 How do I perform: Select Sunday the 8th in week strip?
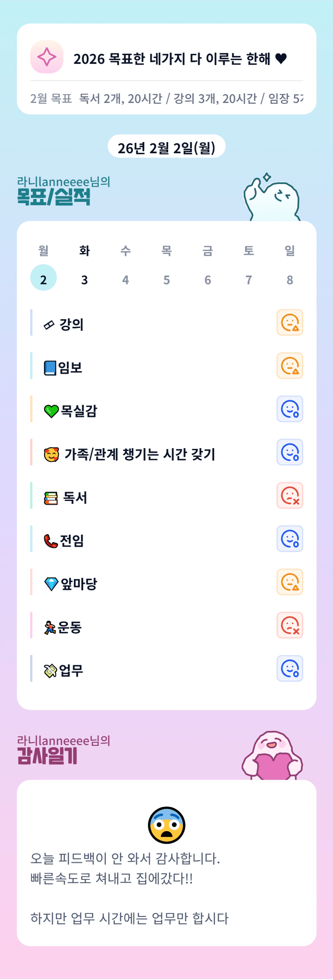tap(290, 280)
